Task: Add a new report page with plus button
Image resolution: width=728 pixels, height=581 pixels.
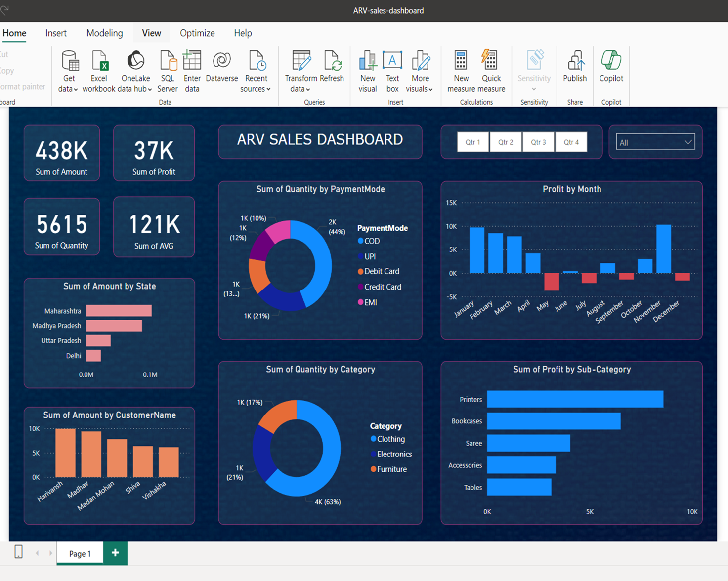Action: point(115,553)
